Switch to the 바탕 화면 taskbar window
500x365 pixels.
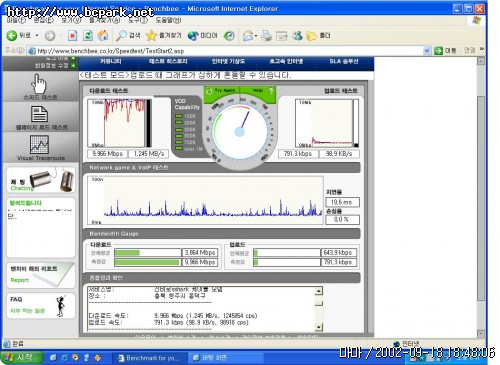click(x=225, y=358)
